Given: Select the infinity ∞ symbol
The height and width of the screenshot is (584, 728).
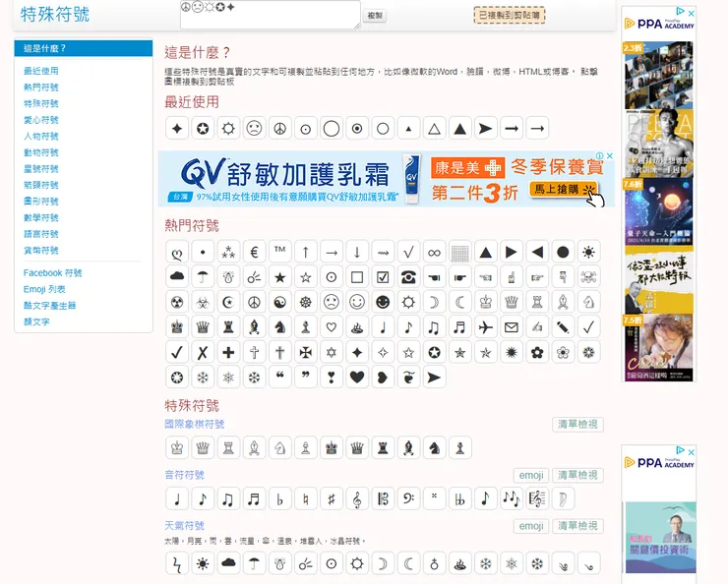Looking at the screenshot, I should [x=434, y=252].
